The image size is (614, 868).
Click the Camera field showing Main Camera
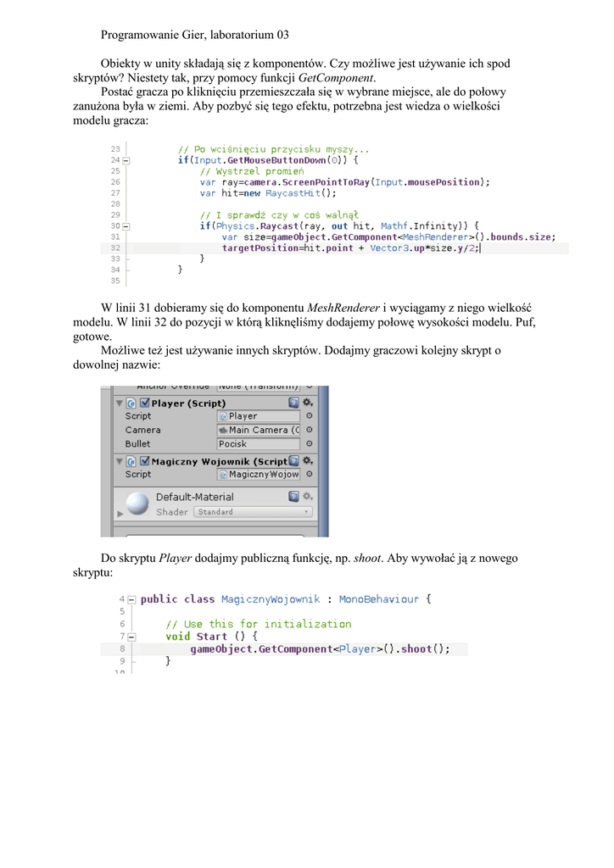[259, 430]
